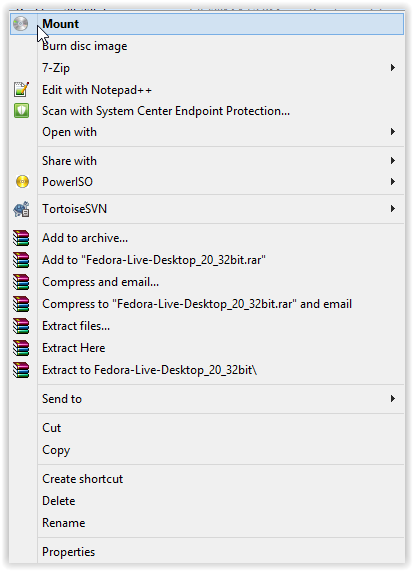413x571 pixels.
Task: Click the yellow PowerISO disc icon
Action: [22, 181]
